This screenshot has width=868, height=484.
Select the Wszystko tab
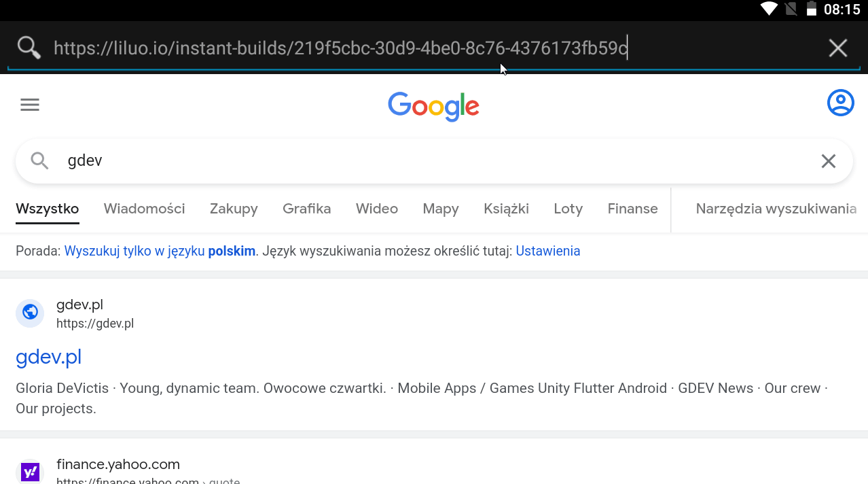(48, 209)
